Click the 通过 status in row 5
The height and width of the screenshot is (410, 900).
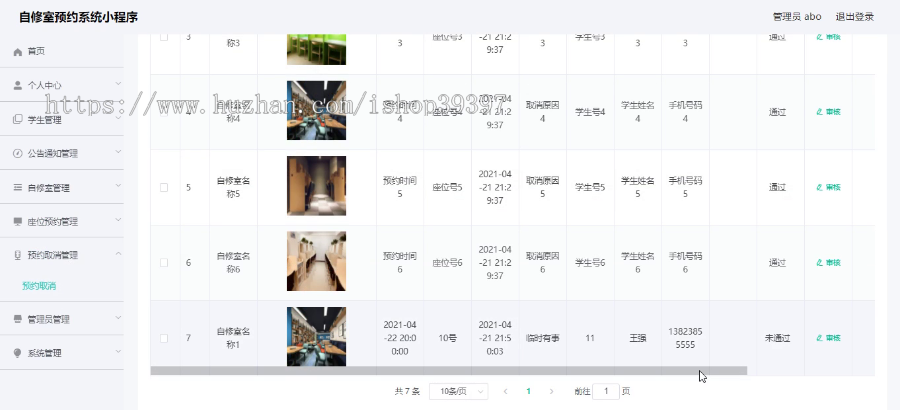(x=777, y=187)
